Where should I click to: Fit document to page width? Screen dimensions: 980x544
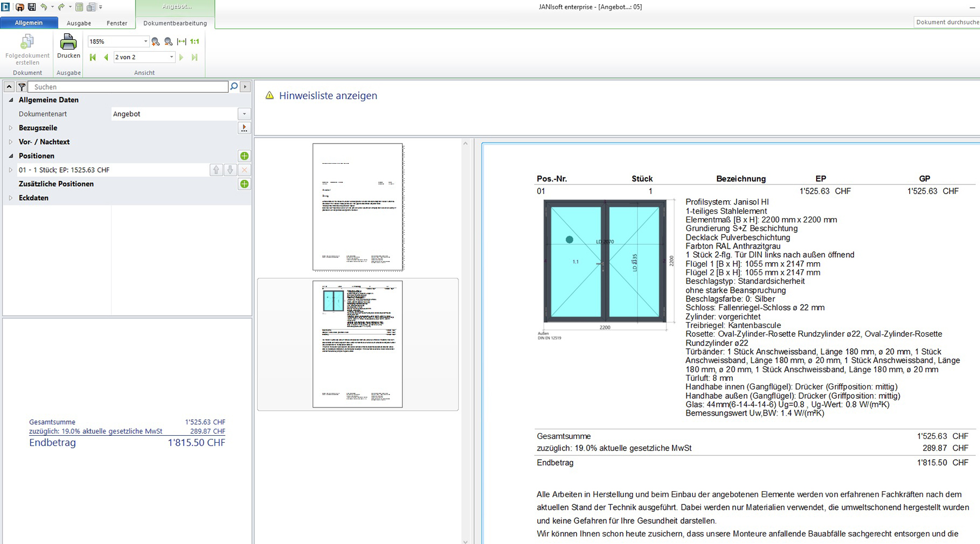click(x=181, y=41)
